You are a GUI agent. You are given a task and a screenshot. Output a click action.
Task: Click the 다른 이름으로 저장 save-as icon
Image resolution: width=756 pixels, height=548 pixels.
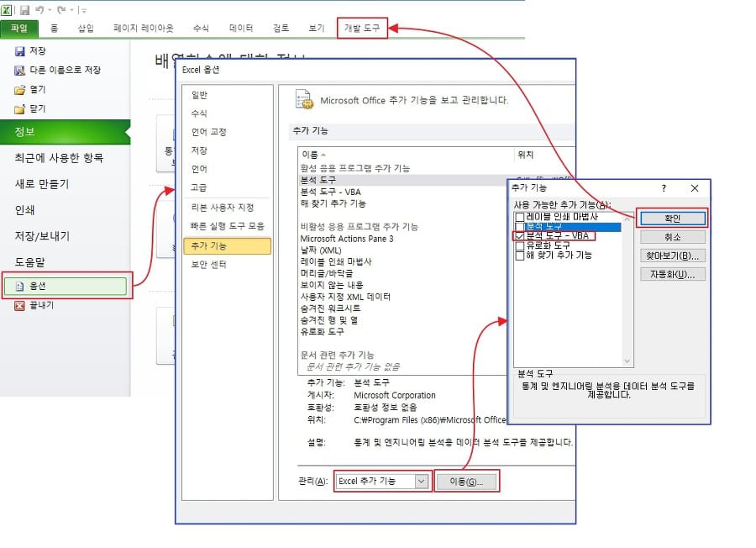pyautogui.click(x=20, y=71)
